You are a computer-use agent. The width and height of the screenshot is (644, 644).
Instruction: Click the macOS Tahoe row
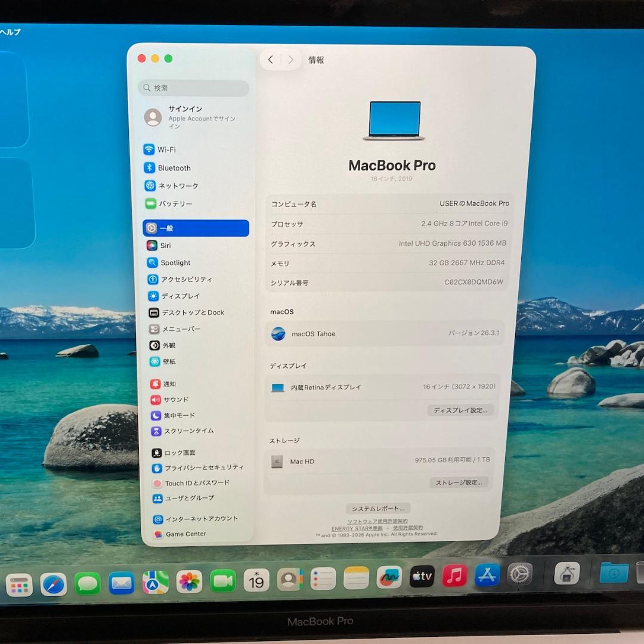[385, 333]
